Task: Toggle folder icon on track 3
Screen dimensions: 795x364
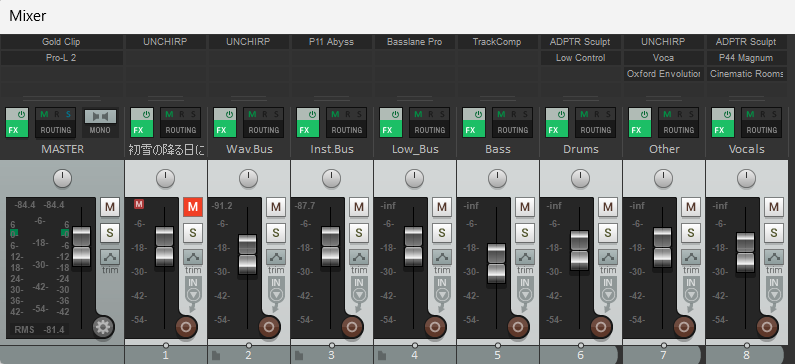Action: (299, 355)
